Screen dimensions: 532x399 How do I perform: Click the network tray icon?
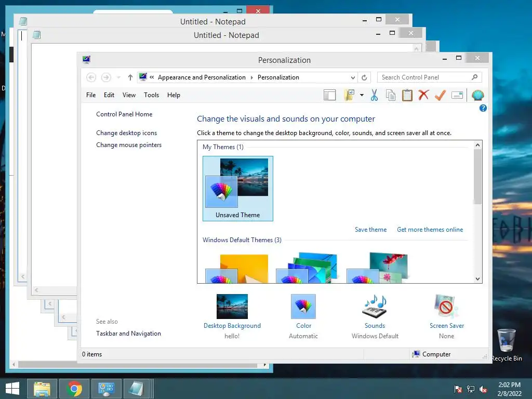[x=471, y=389]
